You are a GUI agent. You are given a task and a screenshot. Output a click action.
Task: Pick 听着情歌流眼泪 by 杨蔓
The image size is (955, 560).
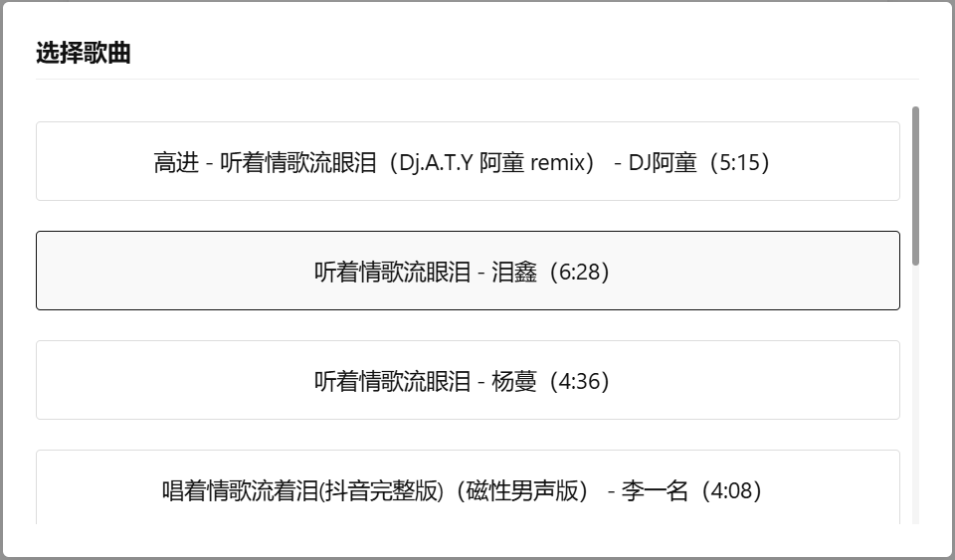tap(468, 380)
